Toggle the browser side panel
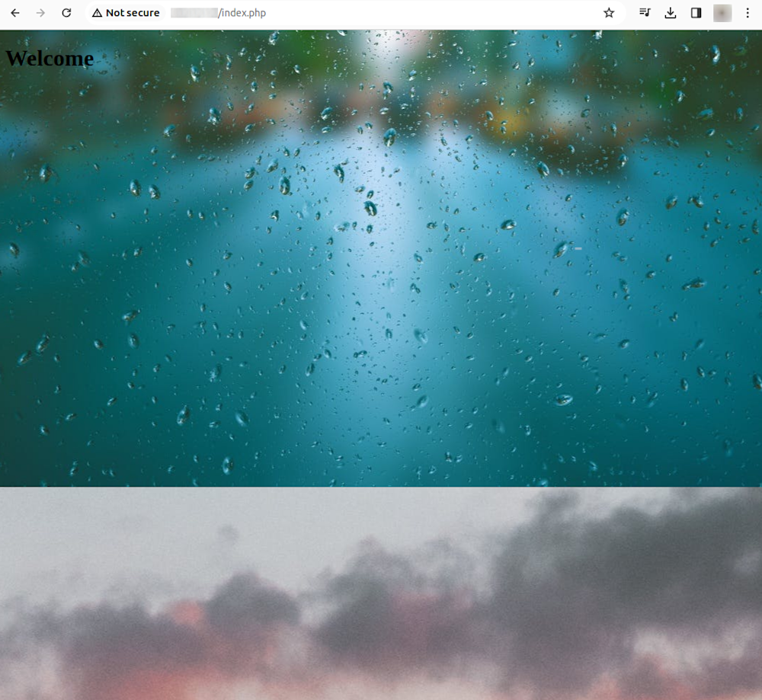This screenshot has width=762, height=700. click(696, 13)
